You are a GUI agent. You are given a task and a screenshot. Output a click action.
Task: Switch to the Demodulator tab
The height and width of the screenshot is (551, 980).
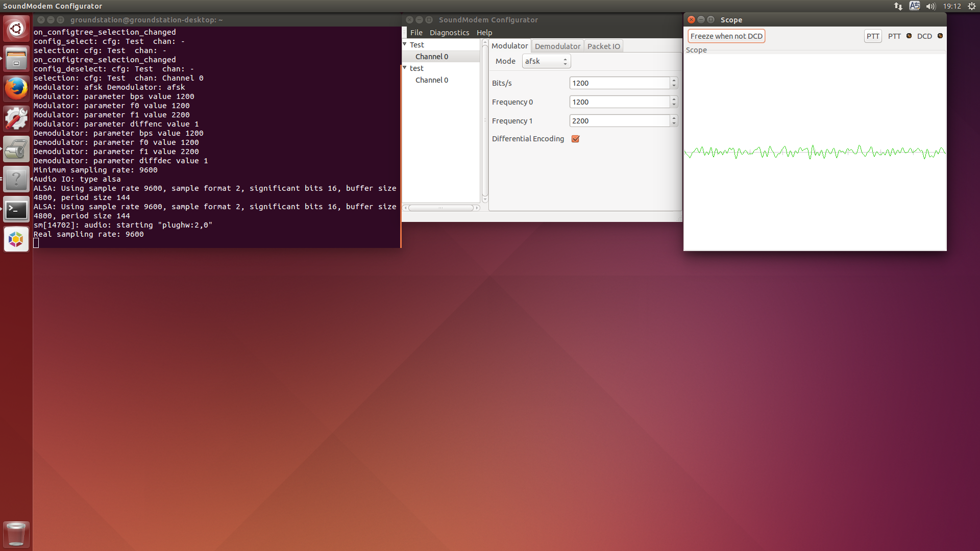click(x=557, y=46)
